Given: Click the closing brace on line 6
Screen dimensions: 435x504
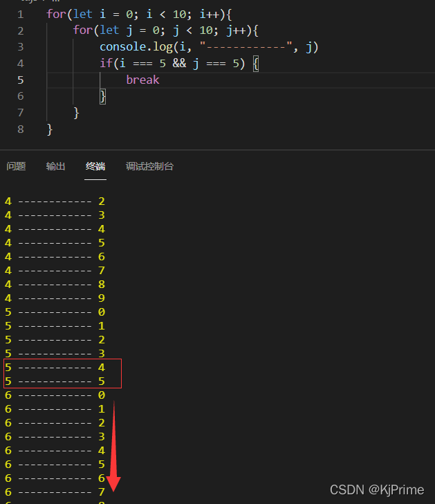Looking at the screenshot, I should [x=103, y=96].
